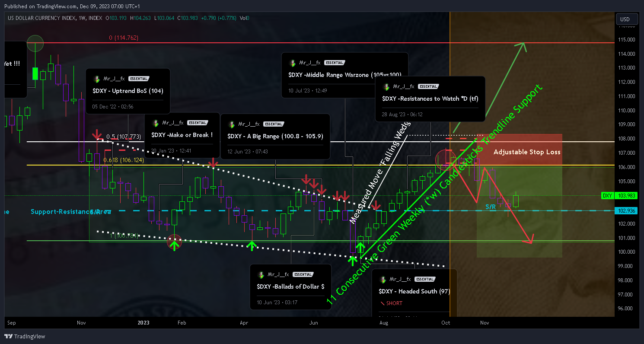The width and height of the screenshot is (644, 344).
Task: Click '2023' on the time axis
Action: click(x=143, y=323)
